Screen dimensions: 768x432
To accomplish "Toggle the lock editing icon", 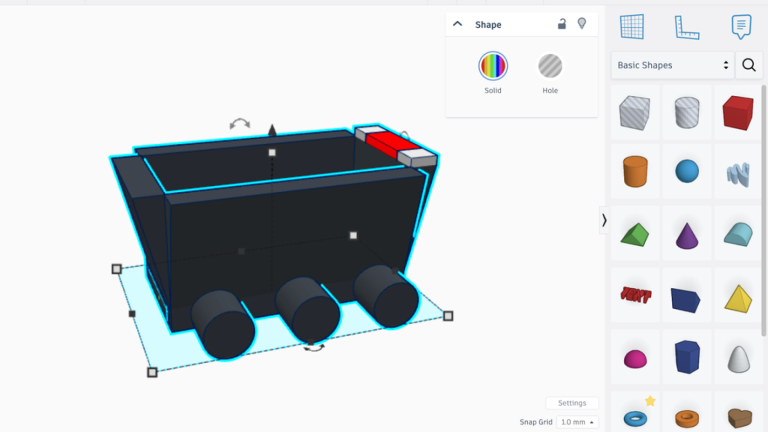I will (x=562, y=24).
